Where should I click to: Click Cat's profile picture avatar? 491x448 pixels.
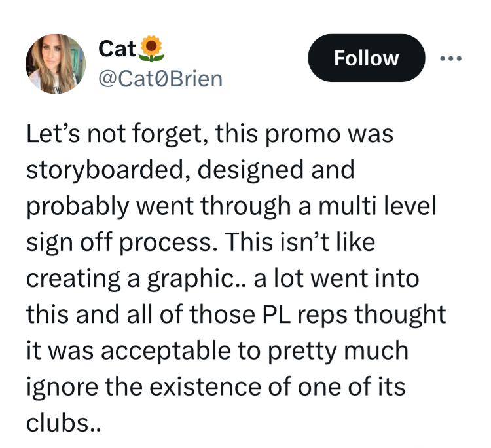[56, 64]
